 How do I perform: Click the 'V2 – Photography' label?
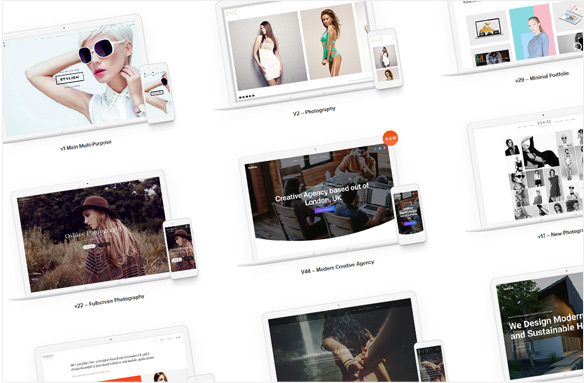[x=314, y=111]
